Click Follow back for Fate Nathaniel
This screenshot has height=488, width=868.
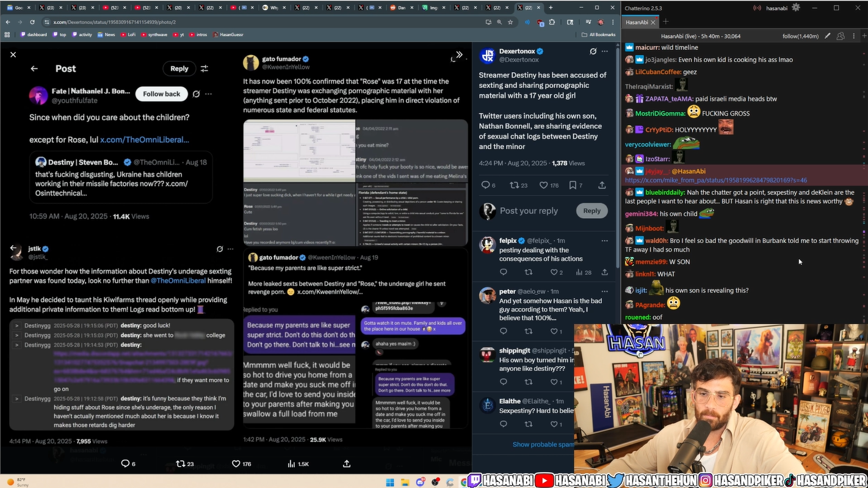(162, 93)
